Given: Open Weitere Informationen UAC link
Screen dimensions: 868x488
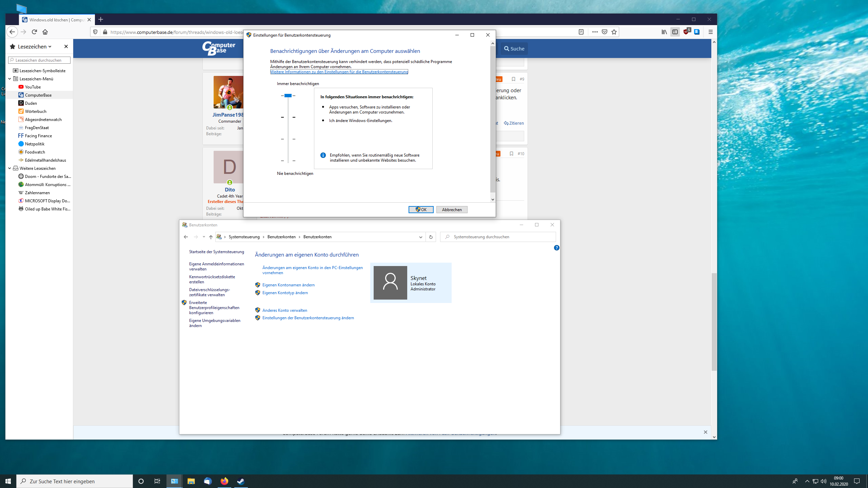Looking at the screenshot, I should pyautogui.click(x=339, y=72).
